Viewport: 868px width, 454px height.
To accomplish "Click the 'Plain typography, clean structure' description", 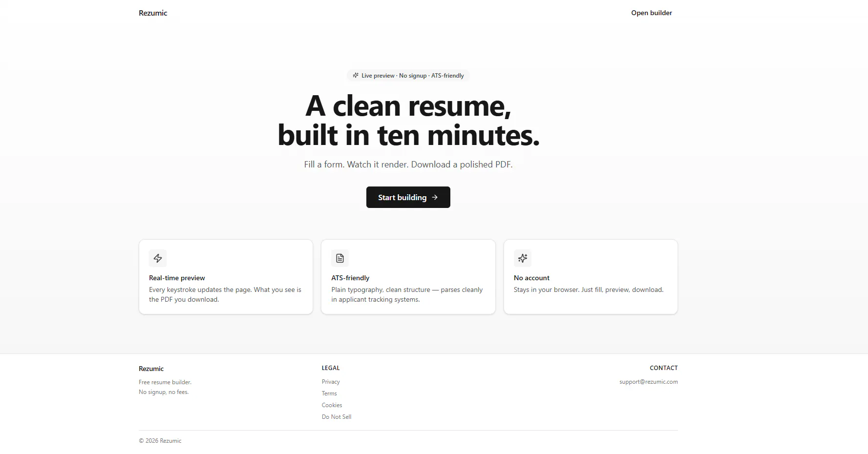I will (407, 294).
